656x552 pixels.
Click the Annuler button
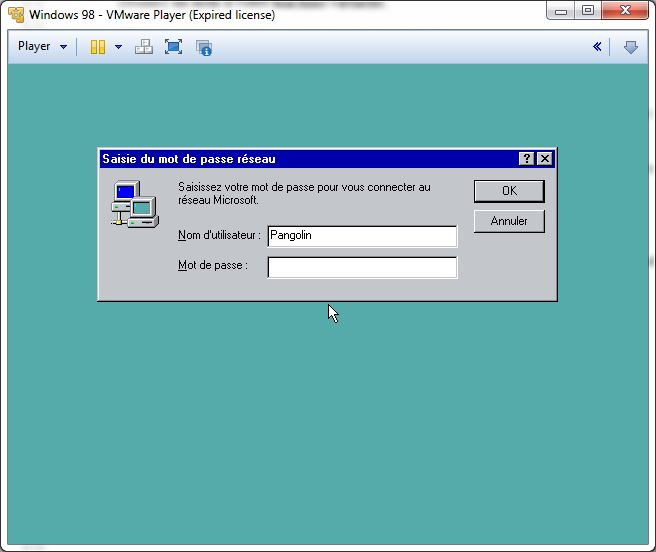coord(509,221)
